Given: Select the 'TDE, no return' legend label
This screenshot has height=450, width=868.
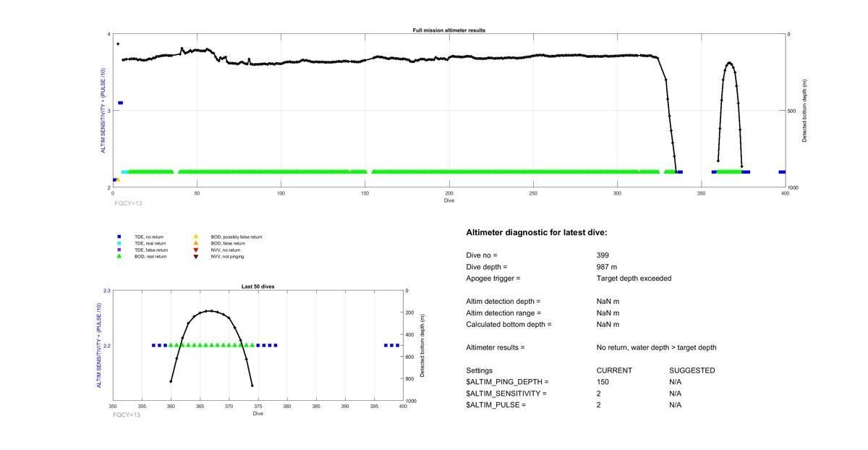Looking at the screenshot, I should [149, 237].
